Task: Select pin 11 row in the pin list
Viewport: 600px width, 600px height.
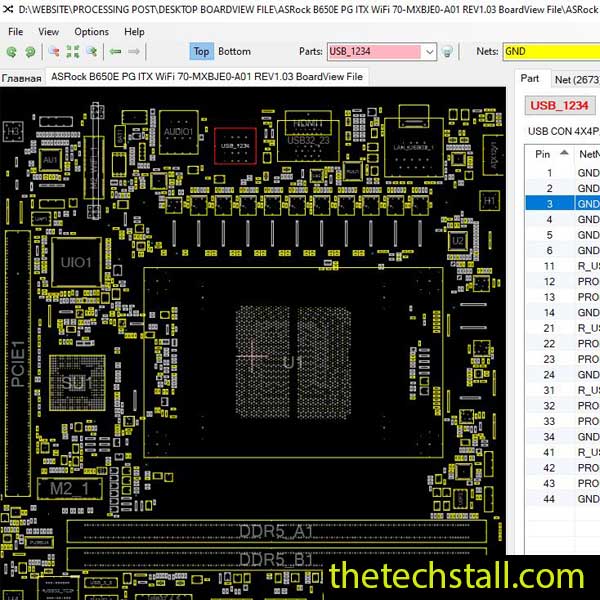Action: [x=549, y=265]
